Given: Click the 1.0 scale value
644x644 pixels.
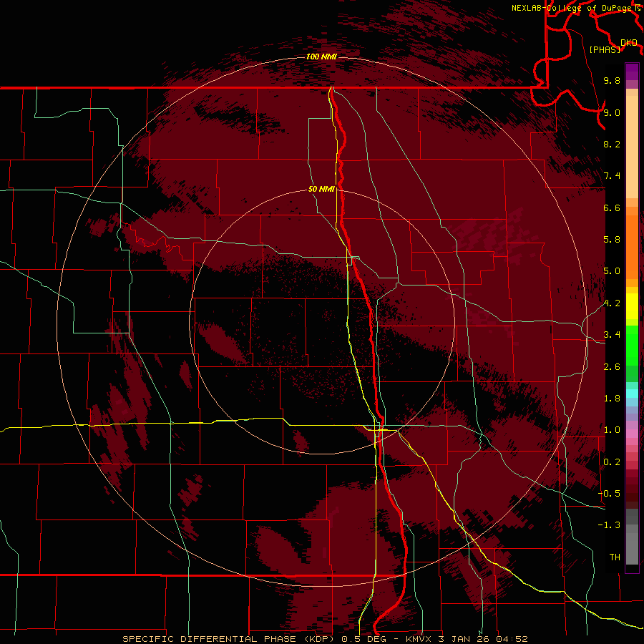Looking at the screenshot, I should [x=612, y=430].
